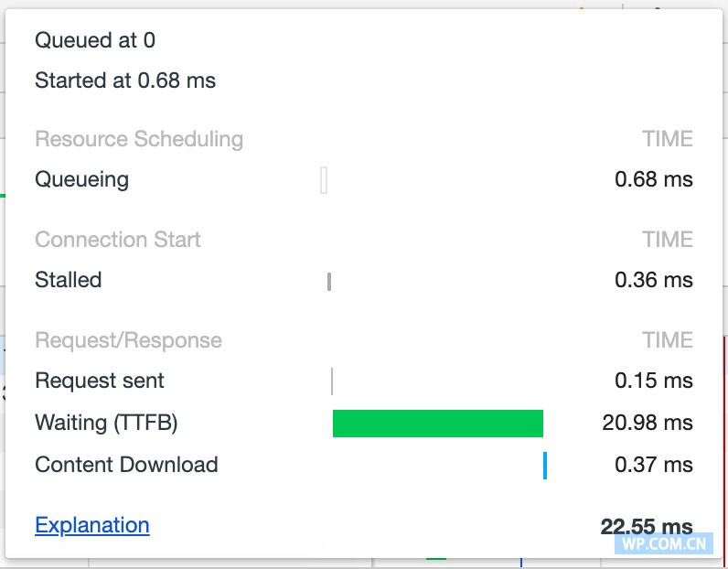The width and height of the screenshot is (728, 569).
Task: Select the Content Download label
Action: (x=126, y=465)
